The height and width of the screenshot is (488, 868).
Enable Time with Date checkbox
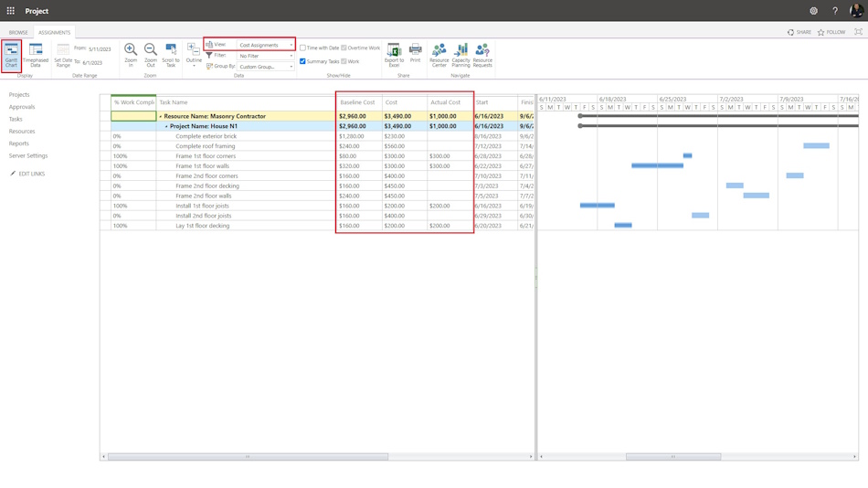[302, 48]
